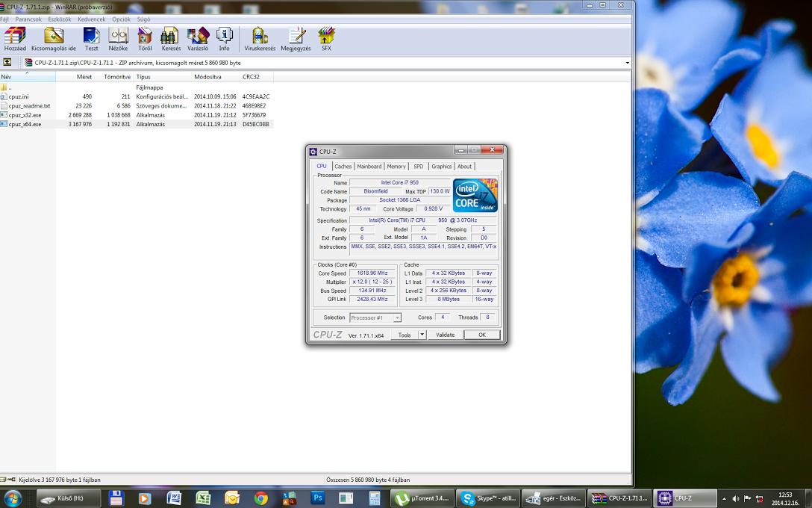Launch Photoshop from the taskbar
Screen dimensions: 812x508
(x=317, y=499)
